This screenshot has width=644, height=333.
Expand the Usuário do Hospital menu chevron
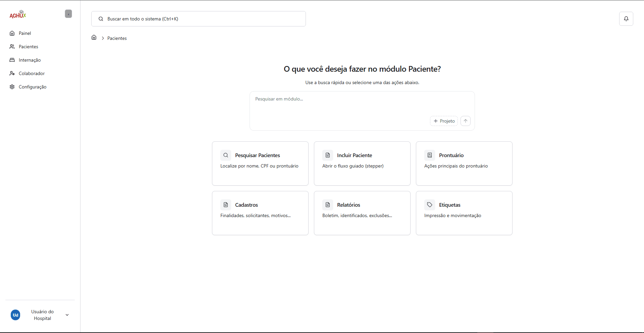point(67,315)
